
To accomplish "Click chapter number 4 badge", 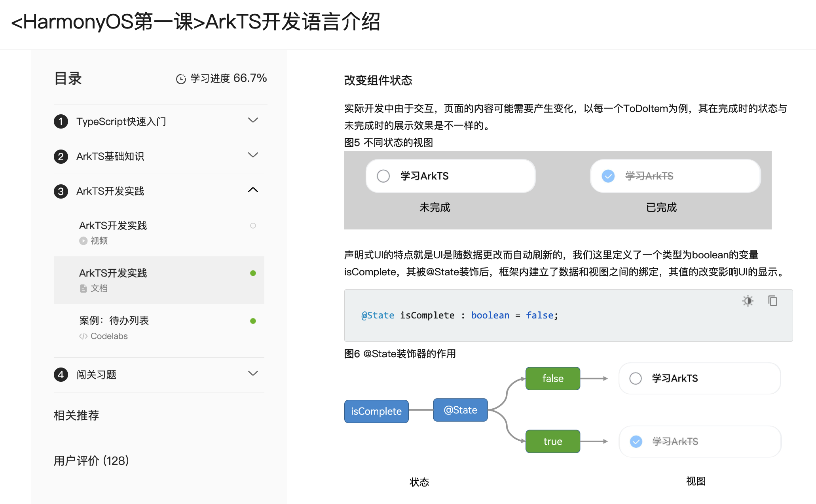I will coord(61,374).
